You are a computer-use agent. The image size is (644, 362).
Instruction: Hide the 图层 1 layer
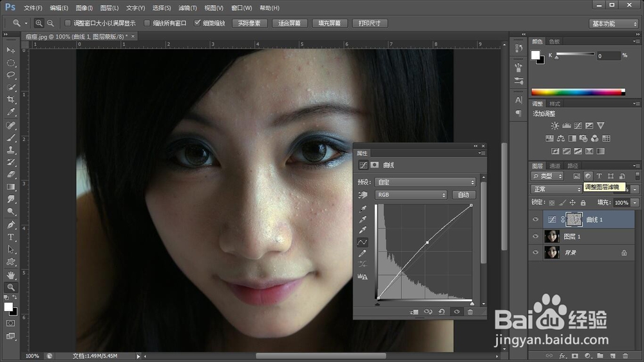(536, 236)
